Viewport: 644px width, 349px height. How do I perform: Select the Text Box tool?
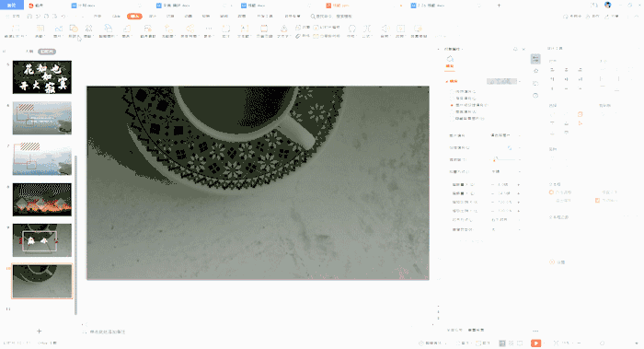[x=244, y=31]
